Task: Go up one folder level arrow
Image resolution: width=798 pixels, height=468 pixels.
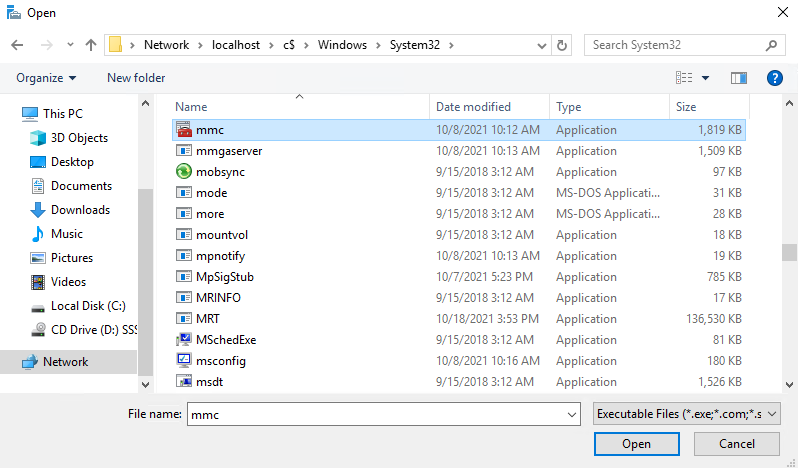Action: [x=91, y=45]
